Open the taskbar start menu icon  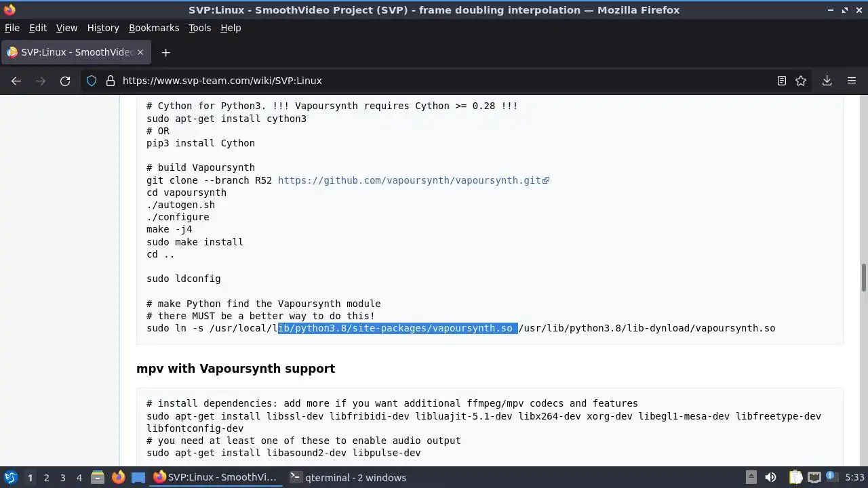pos(11,477)
